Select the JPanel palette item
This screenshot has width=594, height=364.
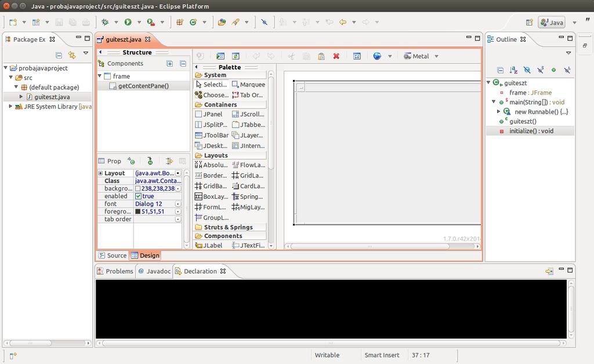pos(209,114)
